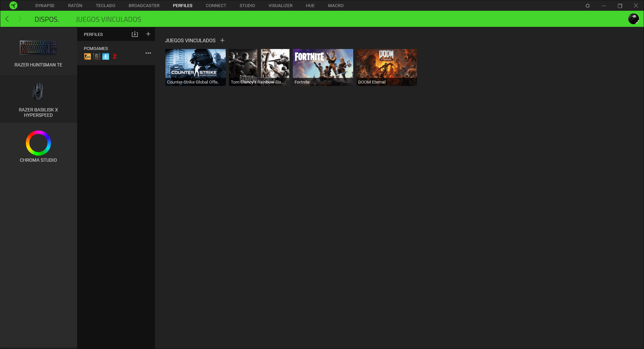The width and height of the screenshot is (644, 349).
Task: Open the STUDIO tab
Action: tap(247, 6)
